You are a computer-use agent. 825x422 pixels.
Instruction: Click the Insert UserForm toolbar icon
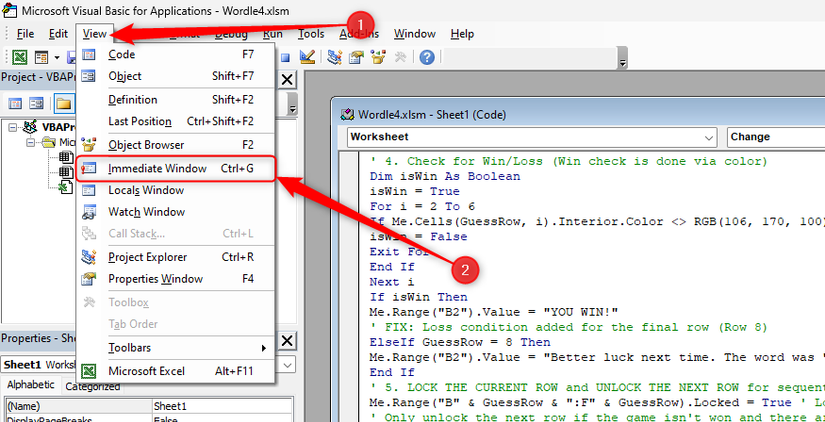pyautogui.click(x=41, y=57)
